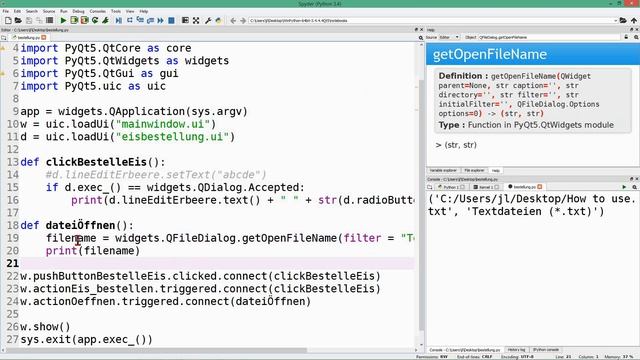Viewport: 640px width, 360px height.
Task: Open the Help Source dropdown showing Editor
Action: [449, 37]
